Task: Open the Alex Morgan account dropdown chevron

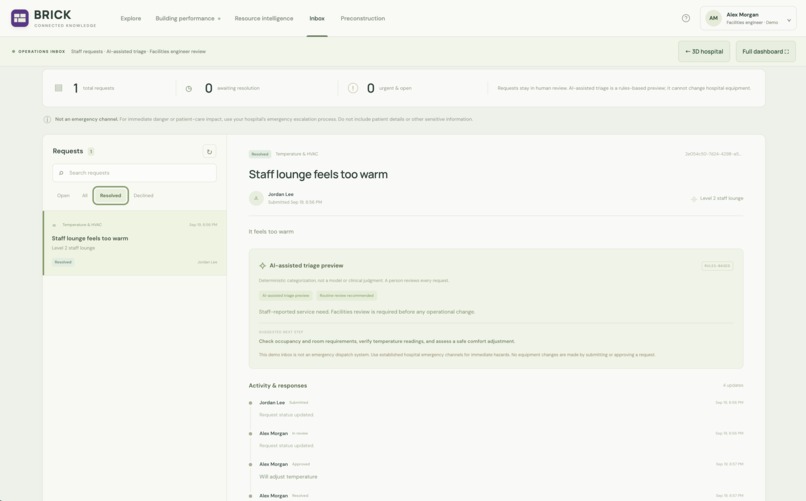Action: click(x=789, y=21)
